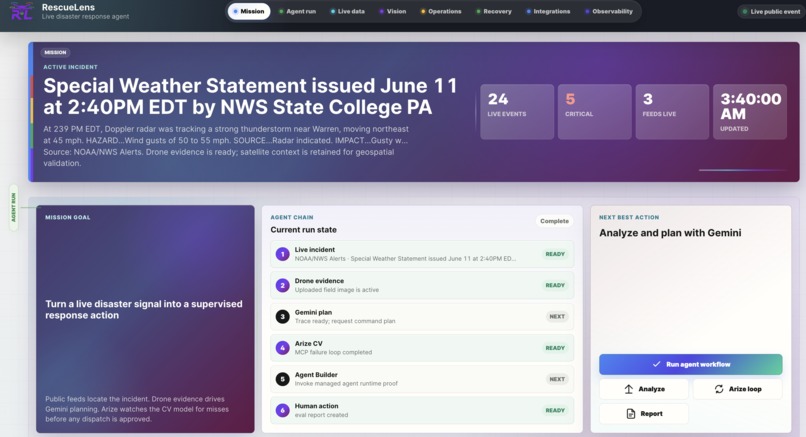Click the document icon on Report
The width and height of the screenshot is (806, 437).
(x=631, y=414)
